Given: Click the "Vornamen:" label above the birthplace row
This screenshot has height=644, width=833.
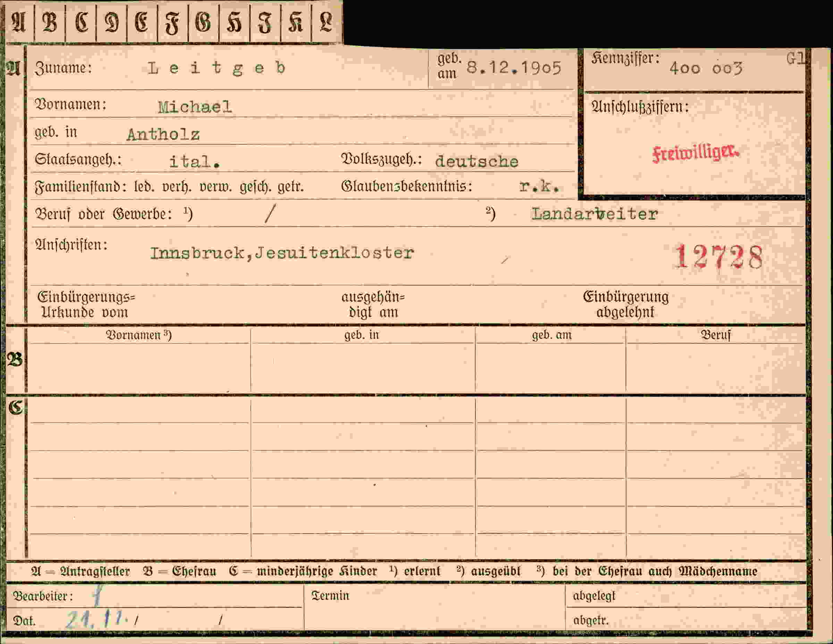Looking at the screenshot, I should pos(70,104).
